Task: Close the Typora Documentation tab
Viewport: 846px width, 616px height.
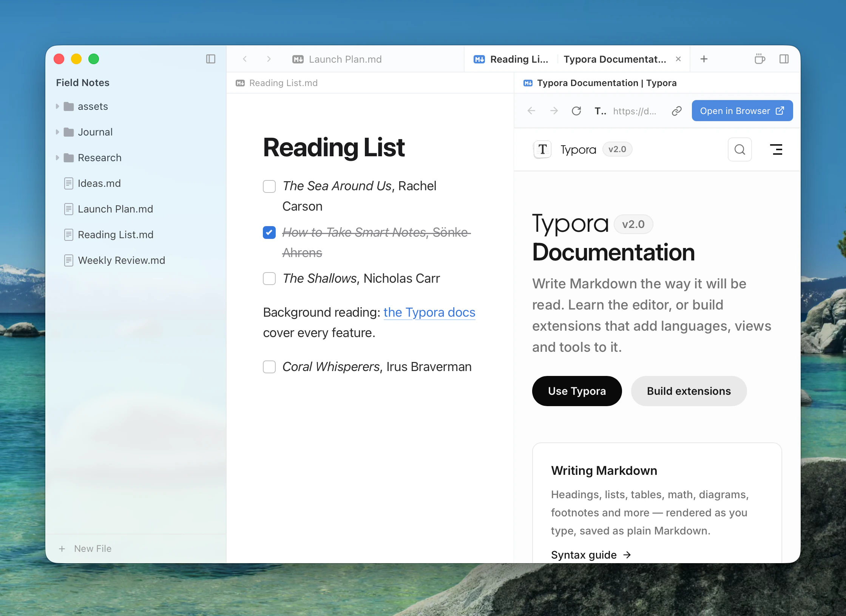Action: (x=678, y=59)
